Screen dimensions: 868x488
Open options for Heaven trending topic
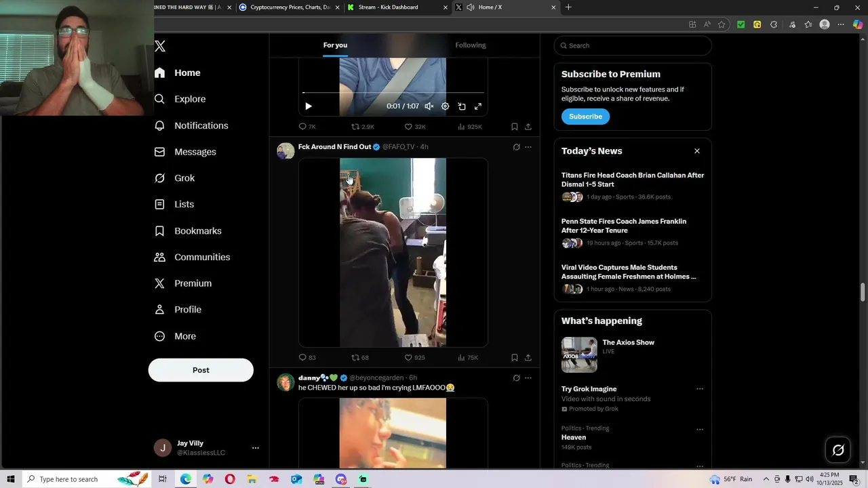pos(700,429)
